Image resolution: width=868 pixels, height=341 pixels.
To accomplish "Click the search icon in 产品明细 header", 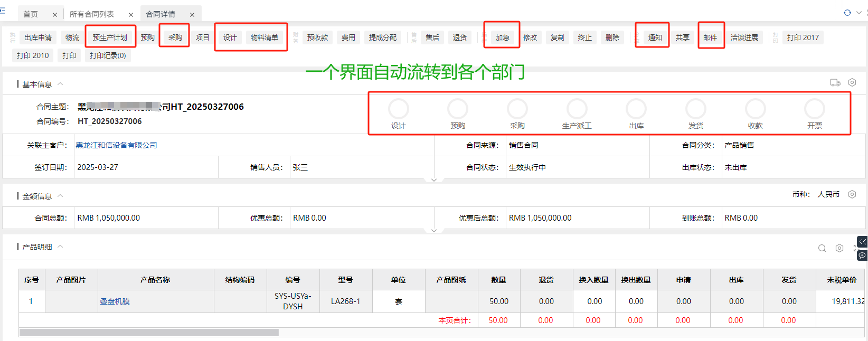I will [822, 248].
